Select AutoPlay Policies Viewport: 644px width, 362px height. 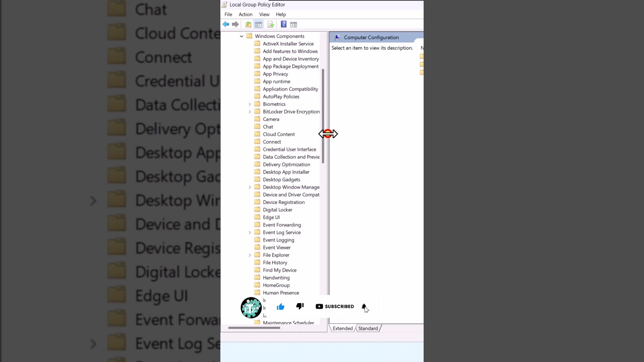point(281,97)
